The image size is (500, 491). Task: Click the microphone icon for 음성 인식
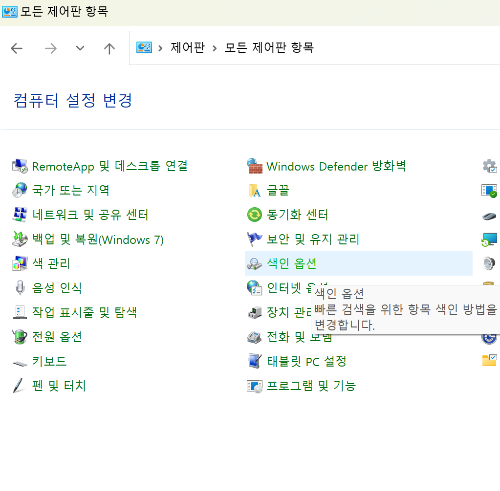20,288
